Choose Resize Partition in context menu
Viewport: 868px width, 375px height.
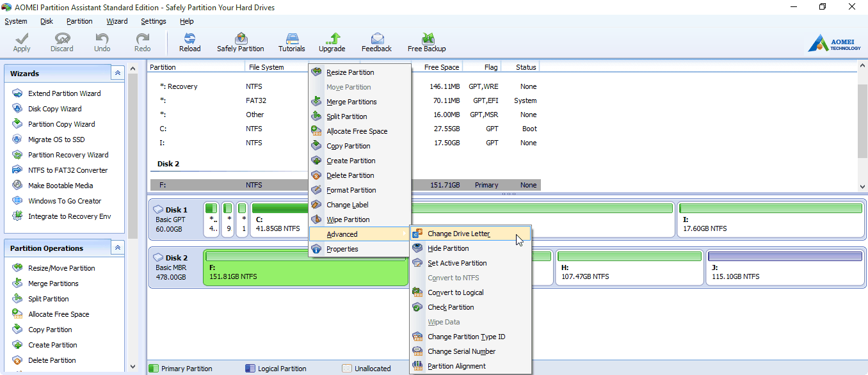[x=359, y=72]
